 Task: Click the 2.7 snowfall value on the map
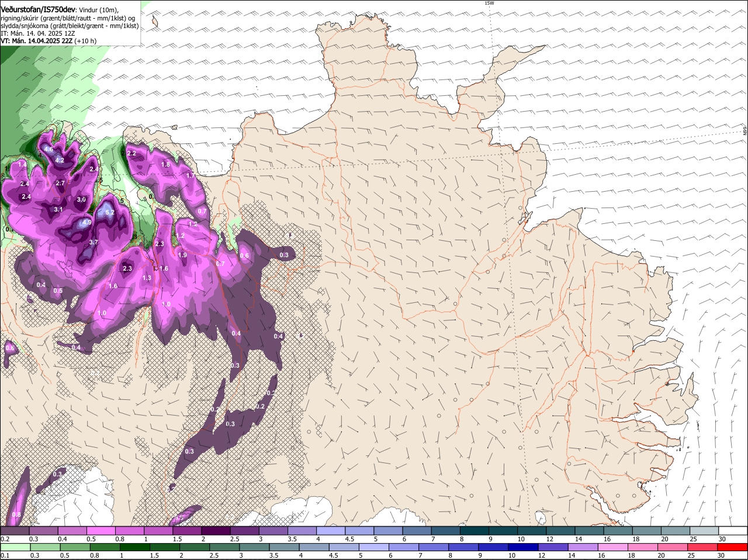point(60,183)
